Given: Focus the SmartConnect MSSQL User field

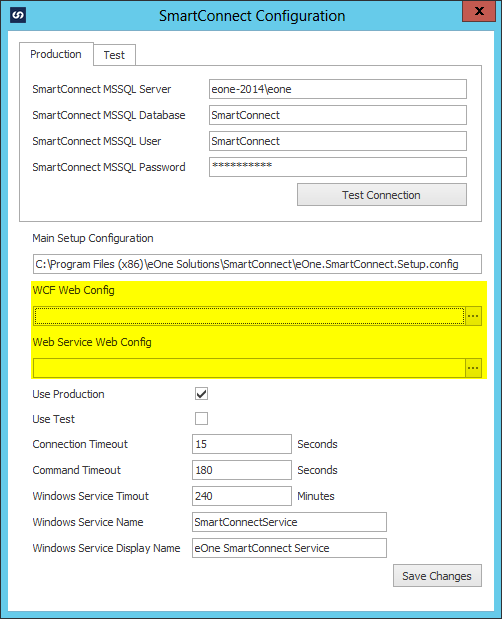Looking at the screenshot, I should coord(338,141).
